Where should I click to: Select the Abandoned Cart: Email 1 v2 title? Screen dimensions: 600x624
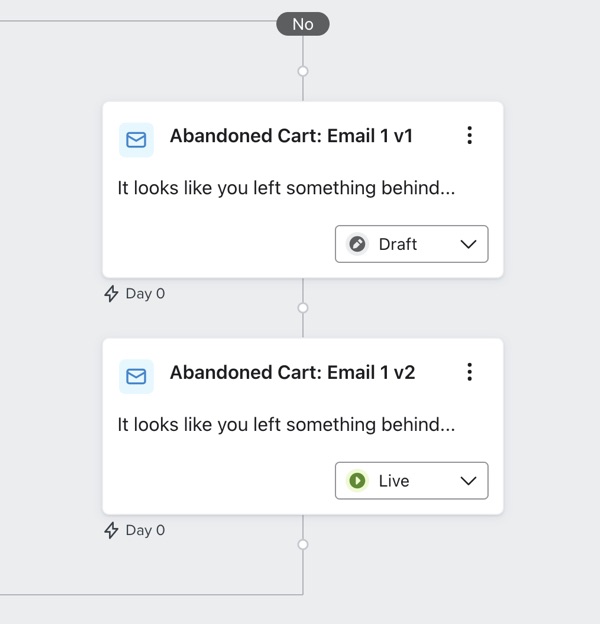(x=292, y=373)
